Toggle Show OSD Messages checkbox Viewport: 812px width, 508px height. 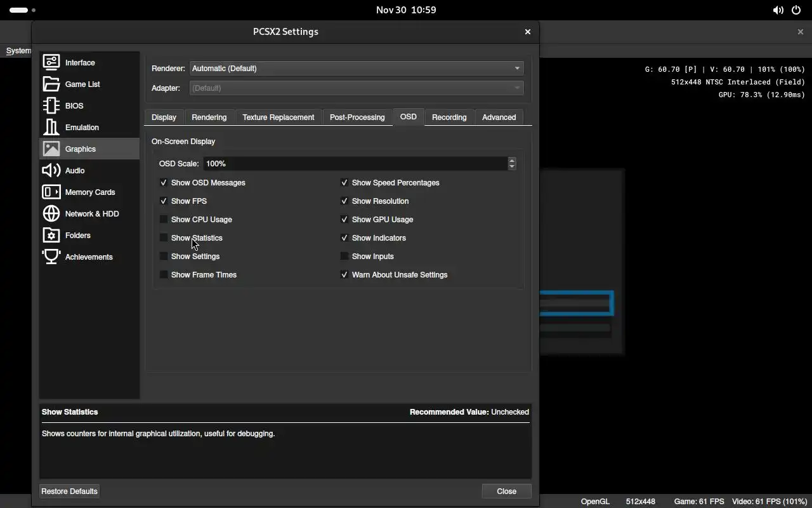(x=164, y=182)
